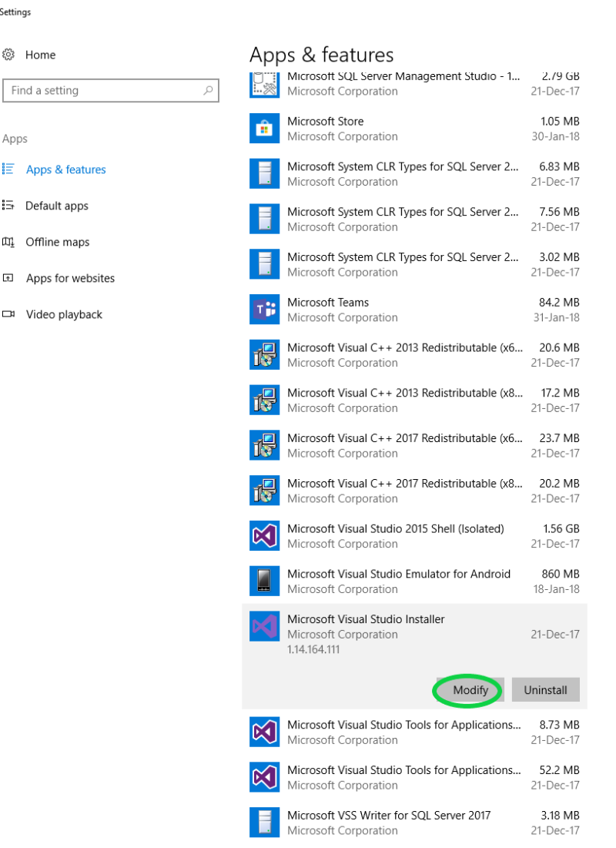Open Apps for websites page
Image resolution: width=616 pixels, height=848 pixels.
[x=70, y=278]
